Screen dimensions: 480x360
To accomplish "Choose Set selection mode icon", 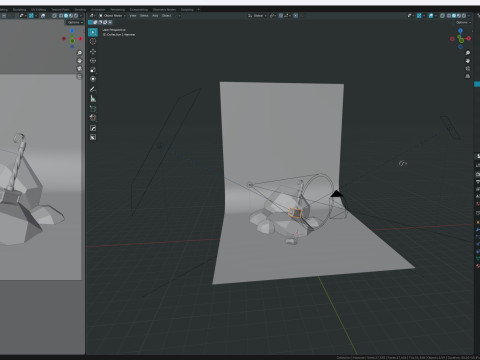I will coord(90,22).
